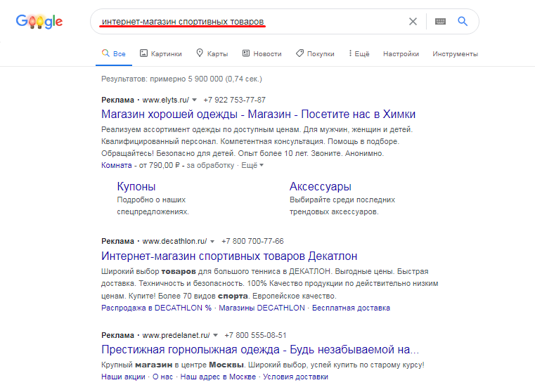Click phone number +7 800 700-77-66
535x392 pixels.
click(252, 242)
